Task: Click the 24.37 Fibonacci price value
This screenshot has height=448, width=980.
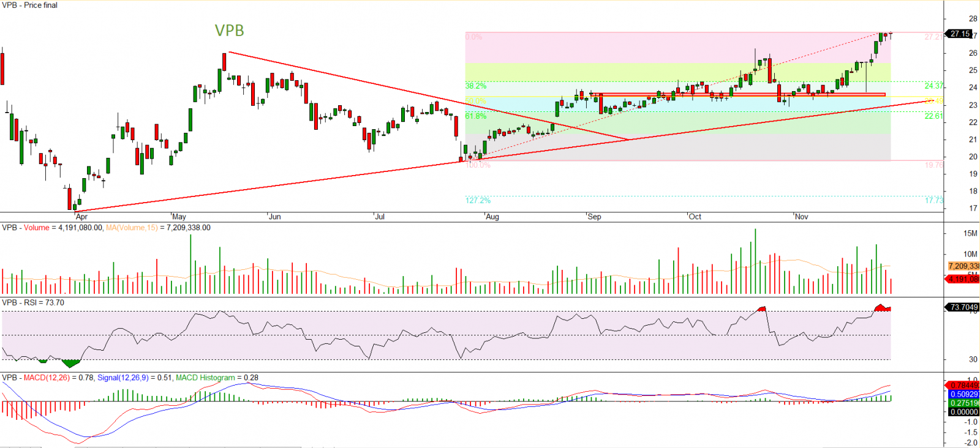Action: click(934, 86)
